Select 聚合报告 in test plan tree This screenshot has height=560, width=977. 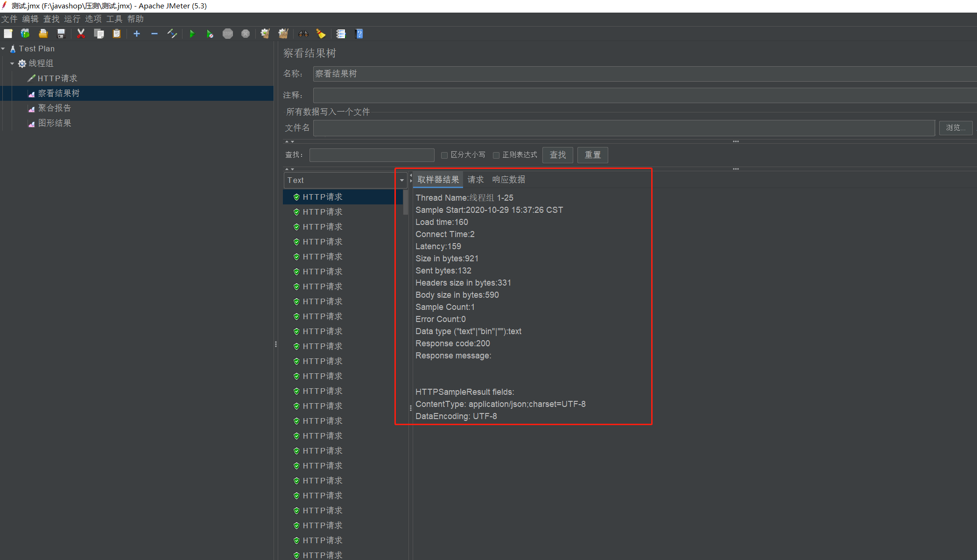point(55,108)
